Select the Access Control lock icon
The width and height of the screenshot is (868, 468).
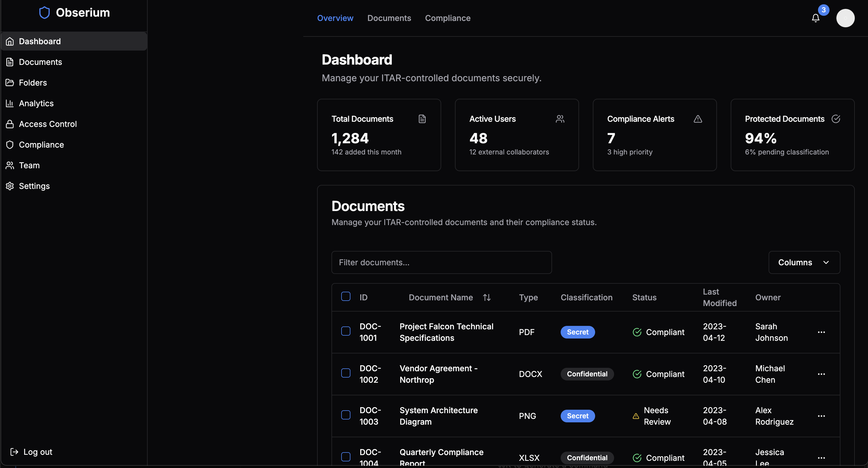[10, 124]
